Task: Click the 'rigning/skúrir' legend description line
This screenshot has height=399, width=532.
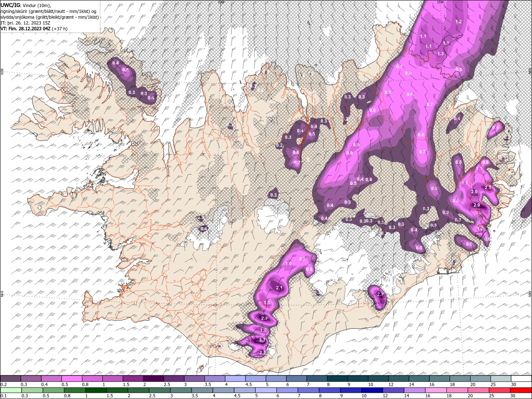Action: tap(49, 11)
